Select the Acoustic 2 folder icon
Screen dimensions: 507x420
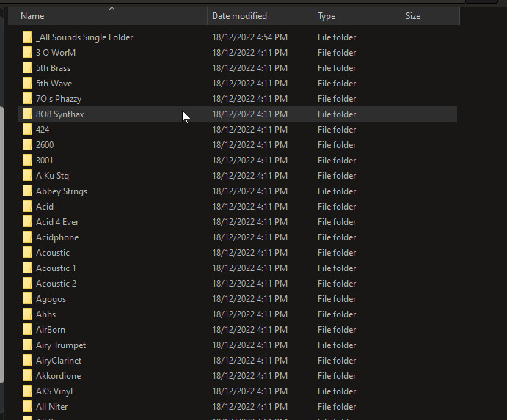[x=27, y=284]
